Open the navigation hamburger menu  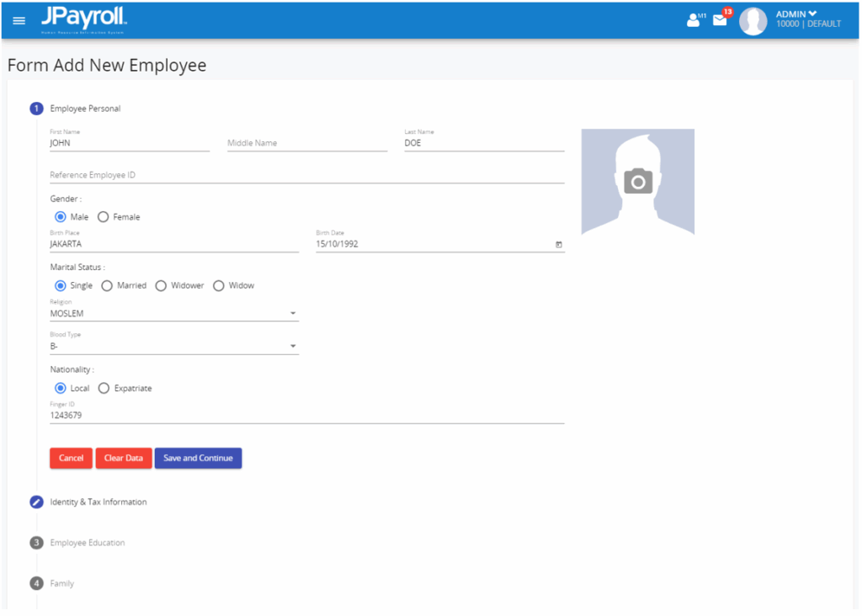[19, 20]
